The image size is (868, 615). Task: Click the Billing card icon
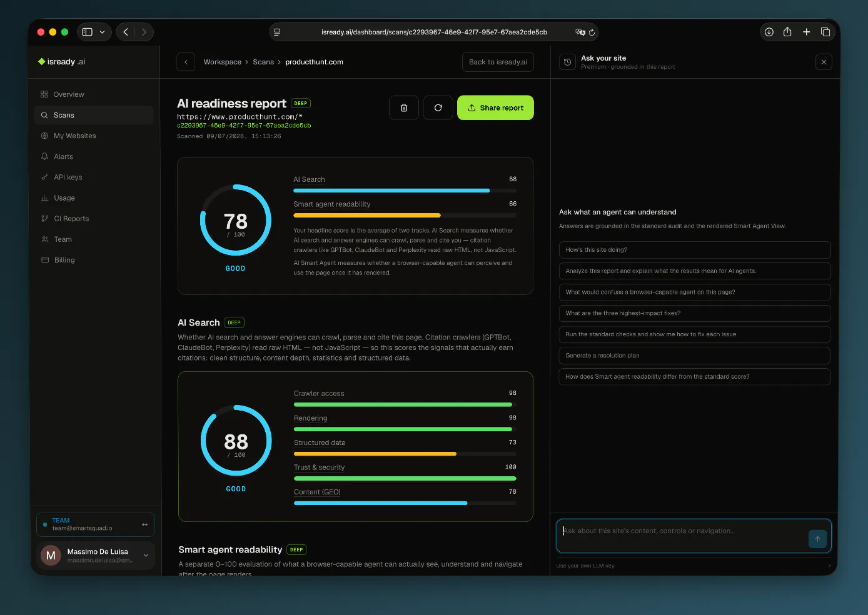click(x=44, y=259)
